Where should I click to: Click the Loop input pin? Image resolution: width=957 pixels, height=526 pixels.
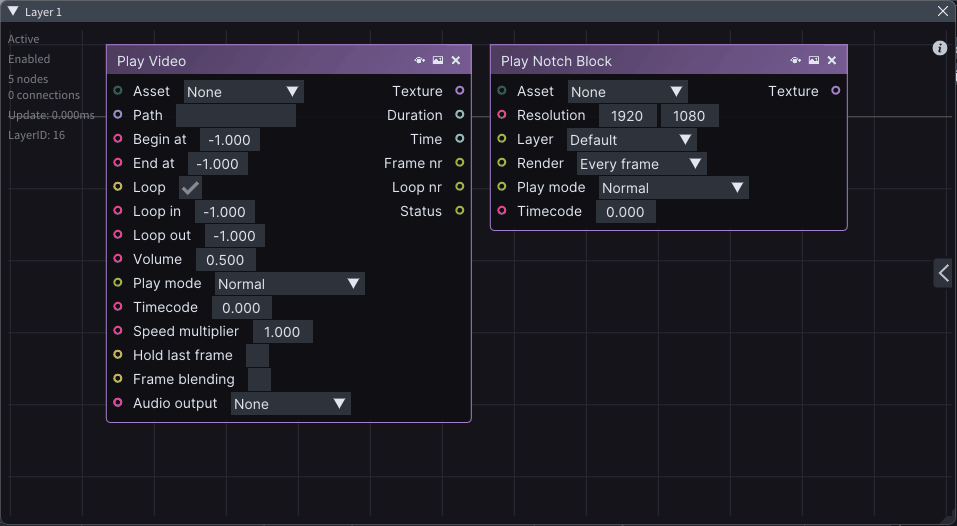point(118,187)
